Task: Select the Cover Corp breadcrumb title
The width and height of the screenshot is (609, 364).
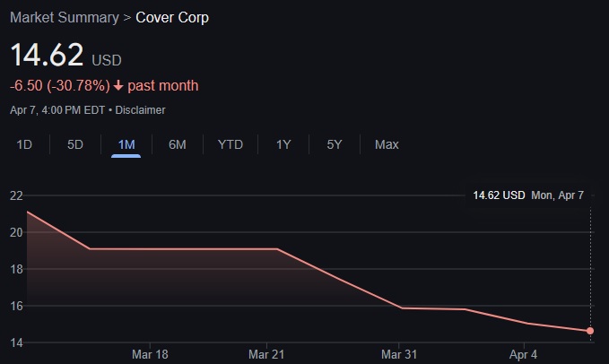Action: [172, 17]
